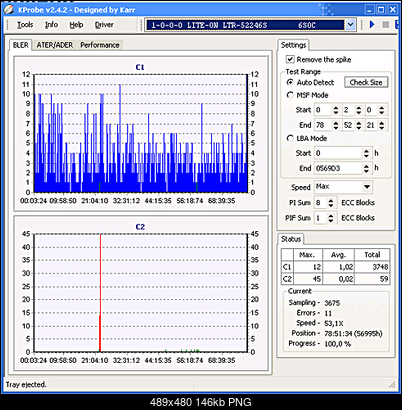Adjust MSF End seconds stepper beside 52
This screenshot has height=410, width=402.
359,125
